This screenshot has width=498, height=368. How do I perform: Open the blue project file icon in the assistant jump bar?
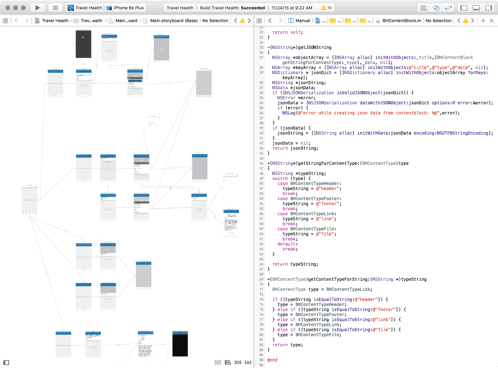pyautogui.click(x=318, y=21)
